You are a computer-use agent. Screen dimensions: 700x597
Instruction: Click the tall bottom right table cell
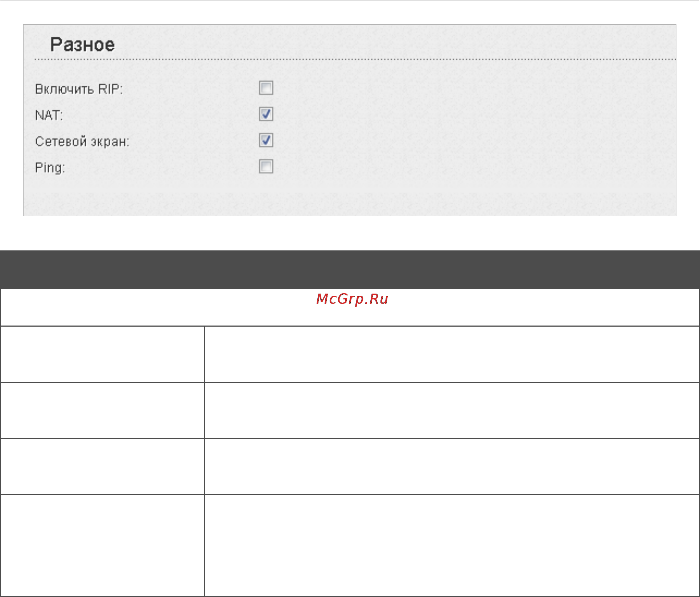(x=452, y=545)
